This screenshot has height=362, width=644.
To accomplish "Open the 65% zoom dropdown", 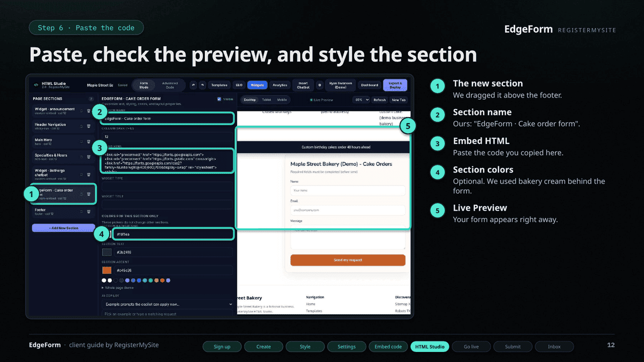I will click(x=361, y=100).
